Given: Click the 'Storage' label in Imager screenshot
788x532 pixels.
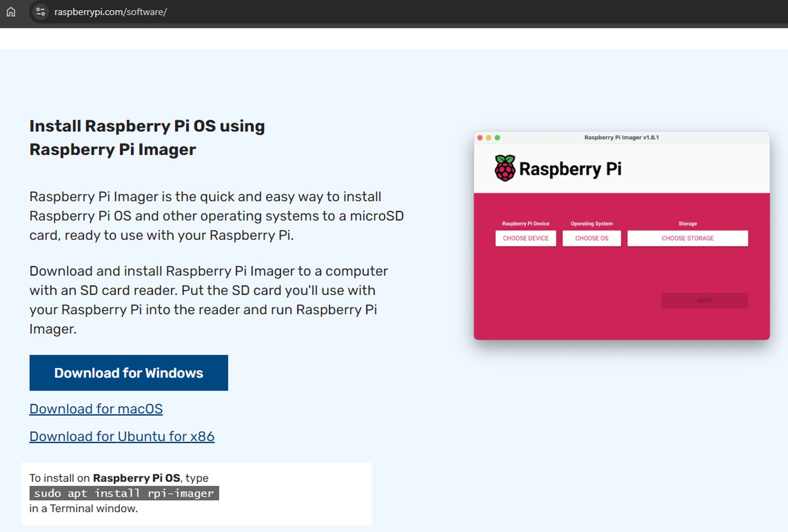Looking at the screenshot, I should pyautogui.click(x=687, y=224).
